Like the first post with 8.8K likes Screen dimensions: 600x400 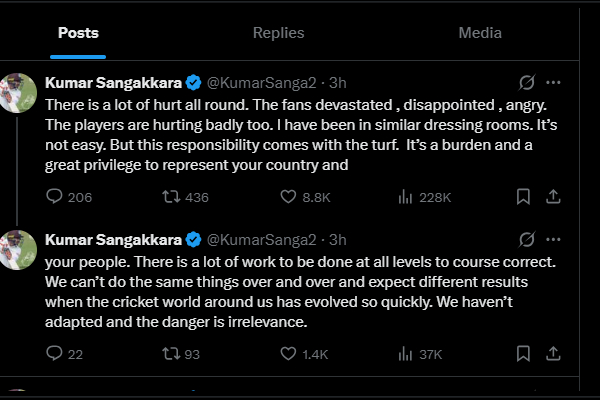(x=289, y=197)
